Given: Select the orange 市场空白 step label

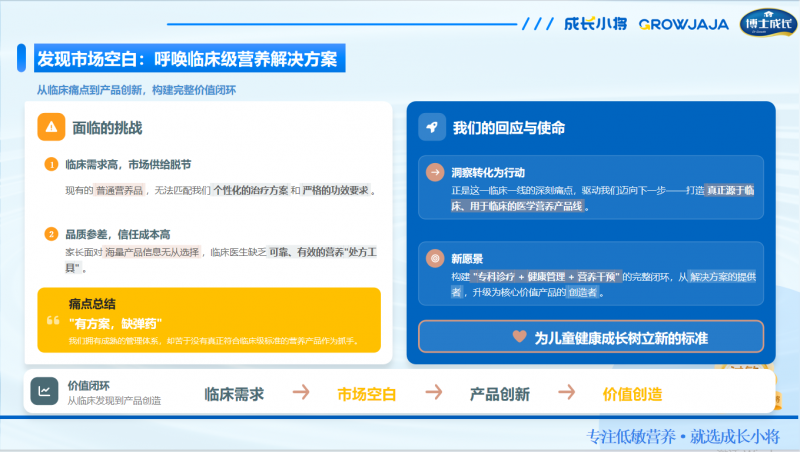Looking at the screenshot, I should (367, 394).
